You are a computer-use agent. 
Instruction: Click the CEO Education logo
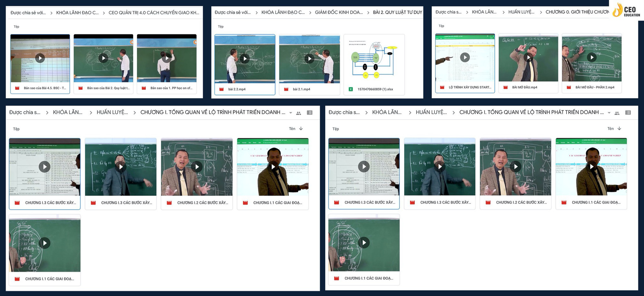point(627,10)
